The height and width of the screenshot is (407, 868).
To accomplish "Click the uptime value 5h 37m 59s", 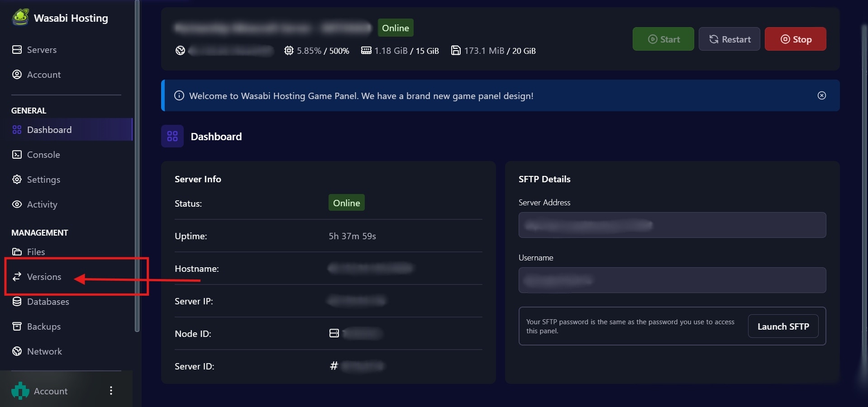I will (x=352, y=236).
